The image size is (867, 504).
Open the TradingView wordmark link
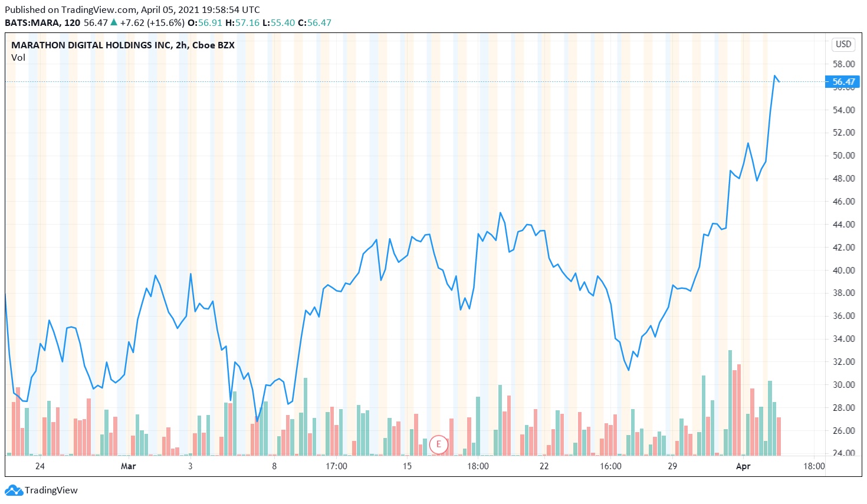pos(51,490)
